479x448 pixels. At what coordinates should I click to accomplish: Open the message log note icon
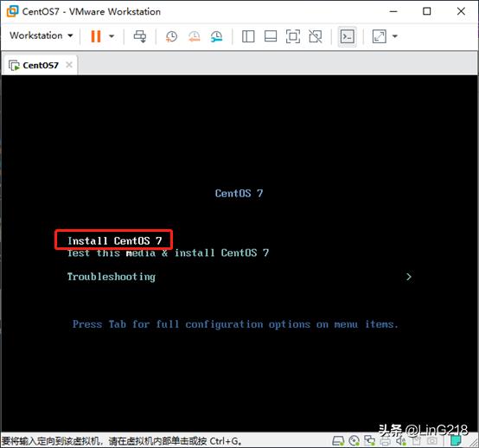(456, 441)
